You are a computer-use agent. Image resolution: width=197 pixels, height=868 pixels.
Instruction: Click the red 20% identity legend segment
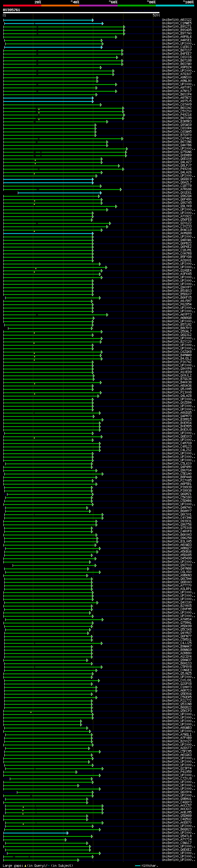point(22,6)
